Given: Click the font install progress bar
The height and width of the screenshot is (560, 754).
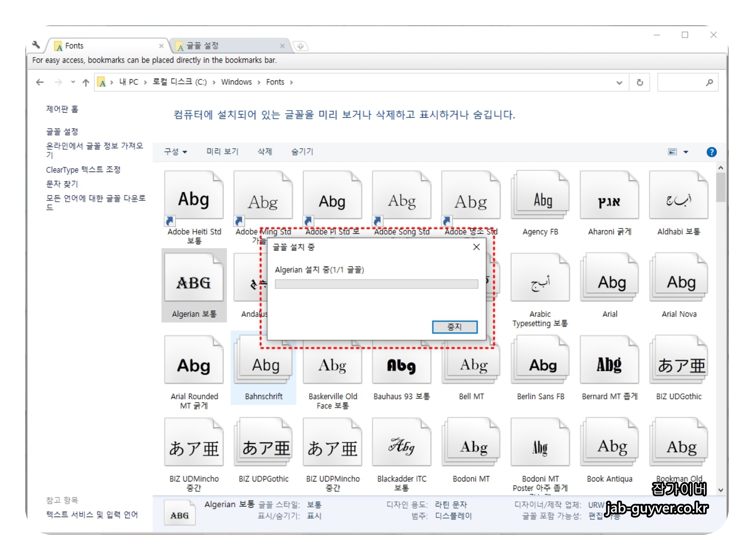Looking at the screenshot, I should (376, 284).
